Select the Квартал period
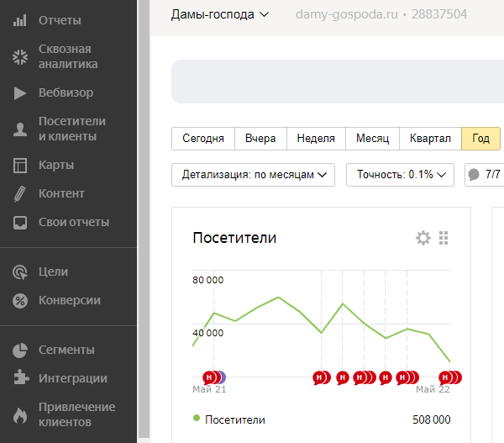 (x=430, y=139)
